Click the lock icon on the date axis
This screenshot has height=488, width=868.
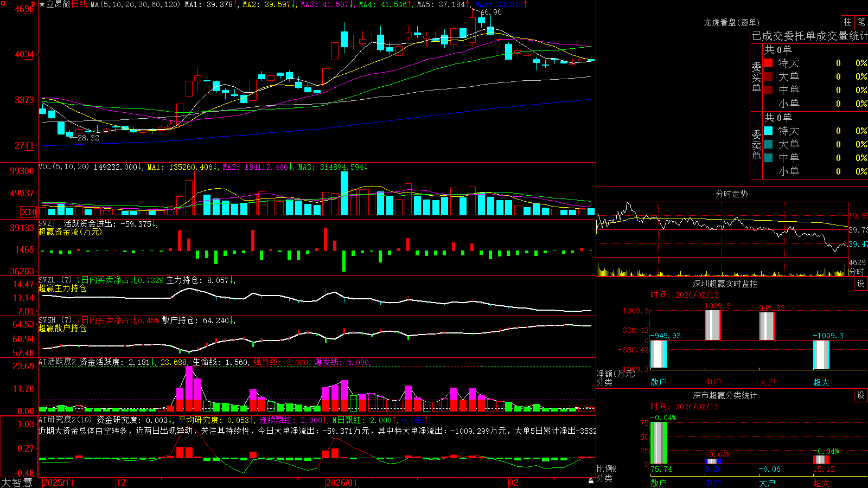[591, 481]
